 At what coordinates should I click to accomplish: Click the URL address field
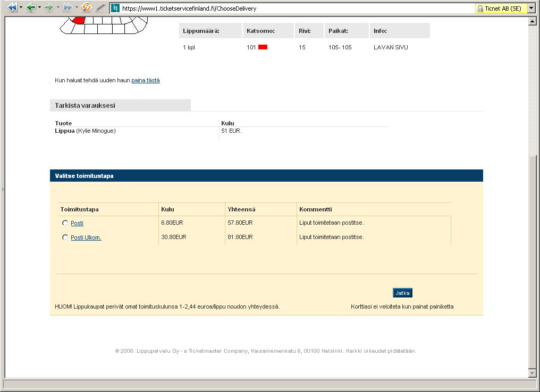(292, 8)
